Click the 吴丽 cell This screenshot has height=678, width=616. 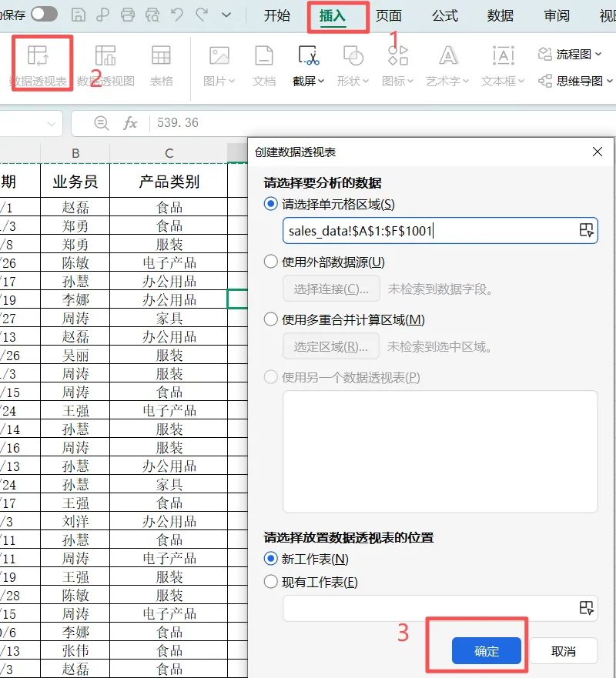(75, 356)
